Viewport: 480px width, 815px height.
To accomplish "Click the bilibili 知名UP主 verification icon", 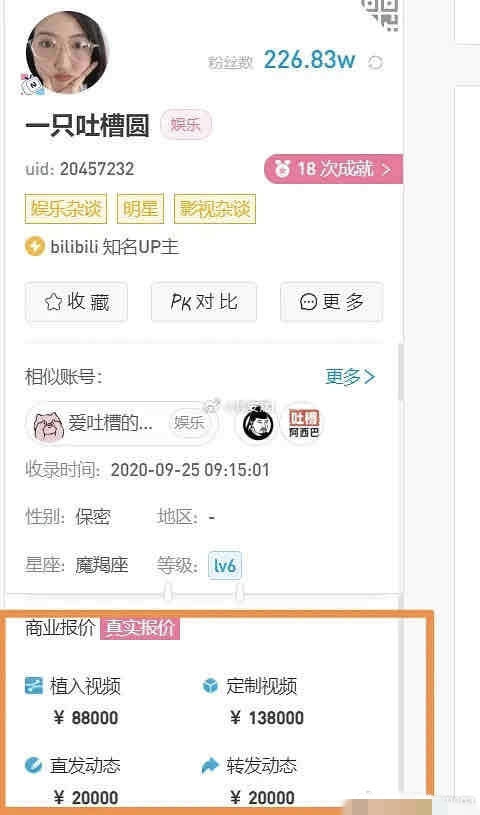I will 34,246.
